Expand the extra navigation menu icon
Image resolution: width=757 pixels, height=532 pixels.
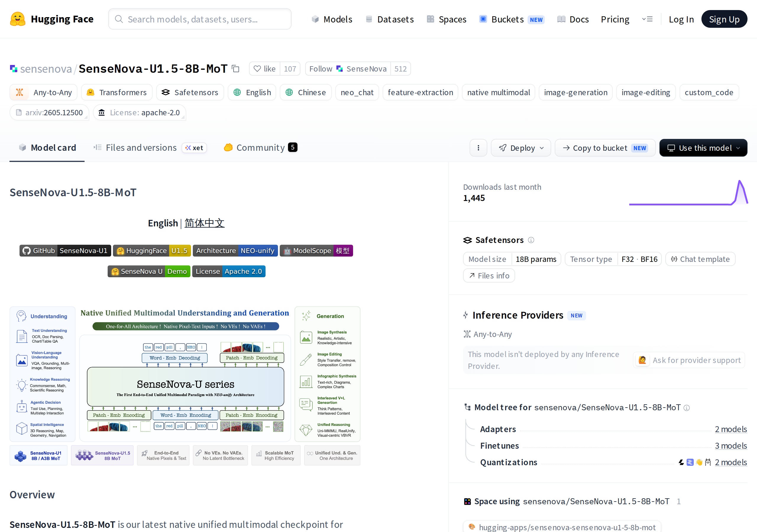pos(647,19)
